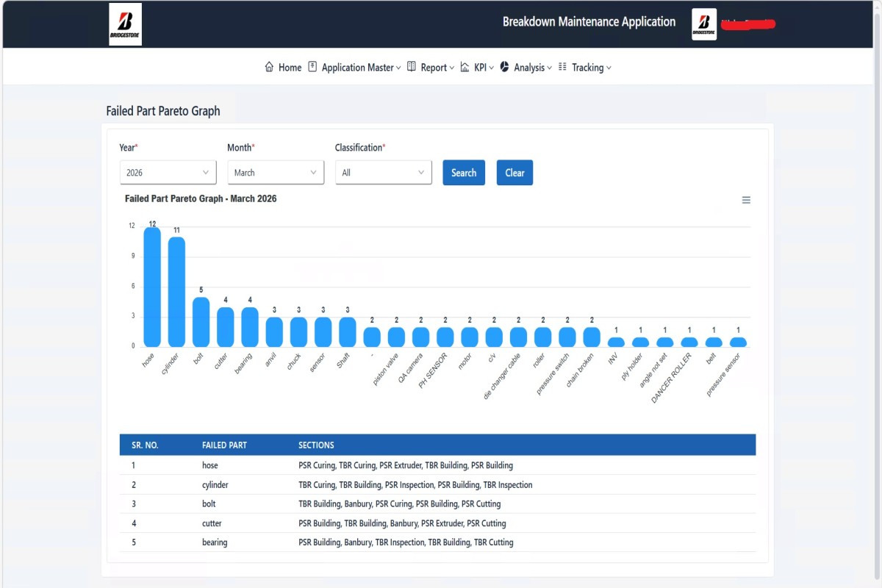882x588 pixels.
Task: Click the Tracking list icon
Action: pos(562,67)
